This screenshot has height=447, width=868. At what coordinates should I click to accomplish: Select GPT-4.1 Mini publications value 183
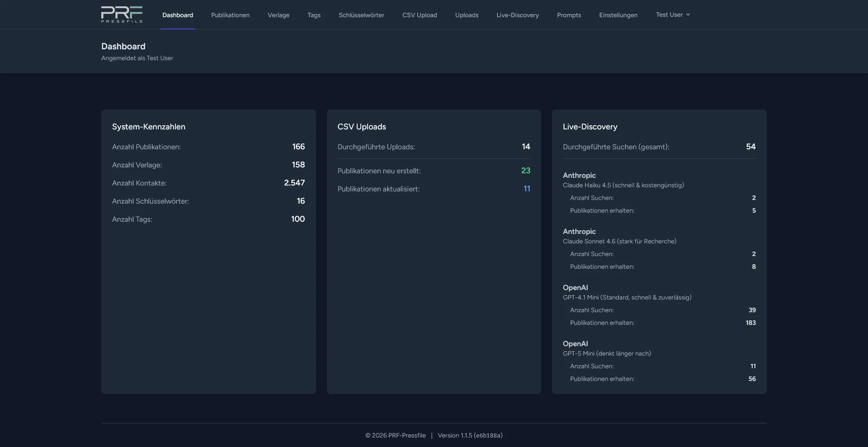[750, 323]
